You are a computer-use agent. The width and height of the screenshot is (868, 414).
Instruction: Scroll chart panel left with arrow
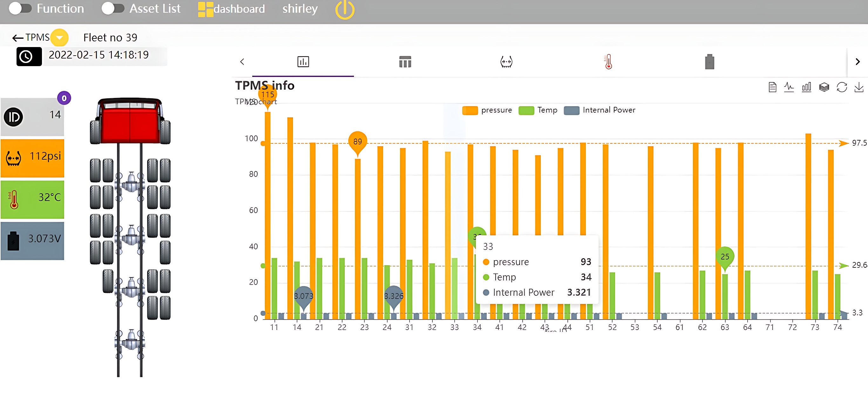(242, 61)
